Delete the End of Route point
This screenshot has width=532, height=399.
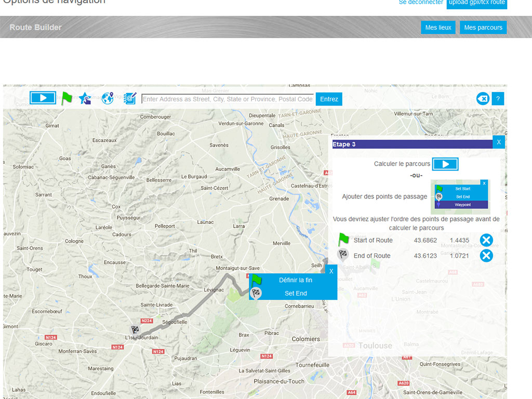coord(486,256)
